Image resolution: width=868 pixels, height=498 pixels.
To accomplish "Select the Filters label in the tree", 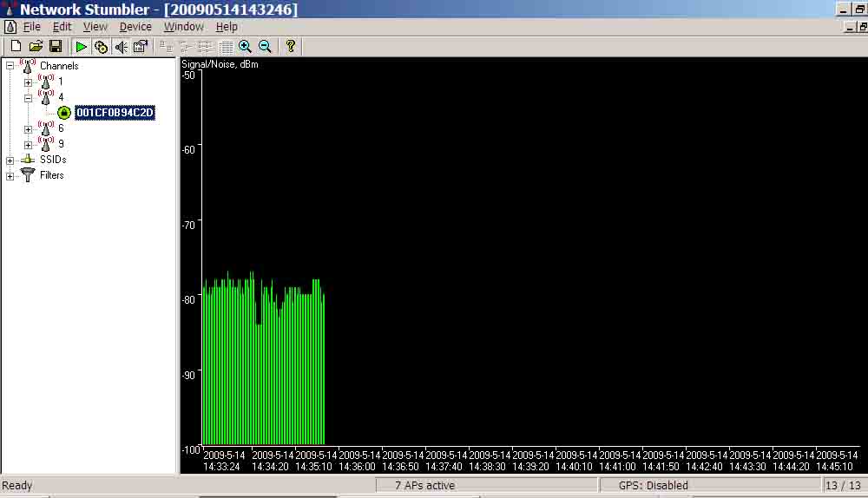I will (51, 175).
